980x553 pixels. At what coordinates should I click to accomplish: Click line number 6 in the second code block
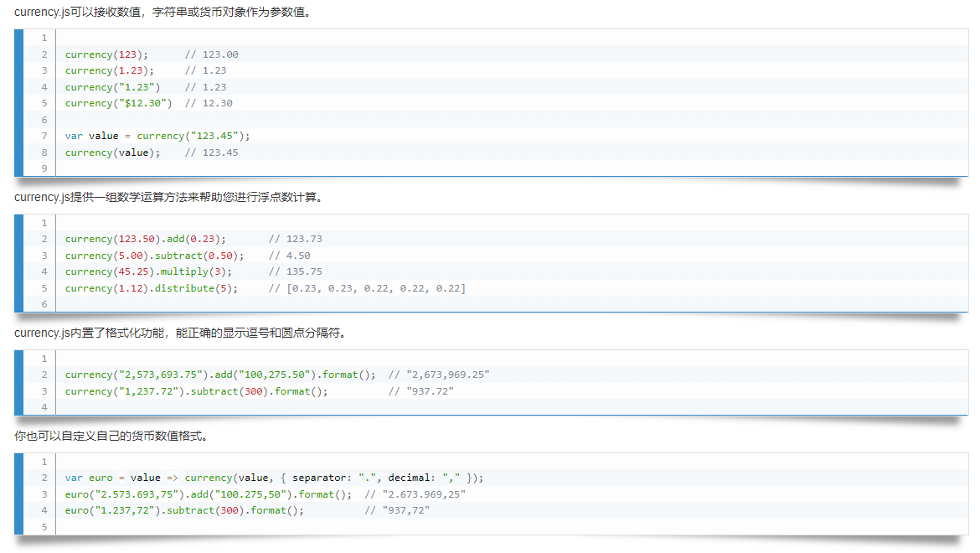[x=44, y=304]
